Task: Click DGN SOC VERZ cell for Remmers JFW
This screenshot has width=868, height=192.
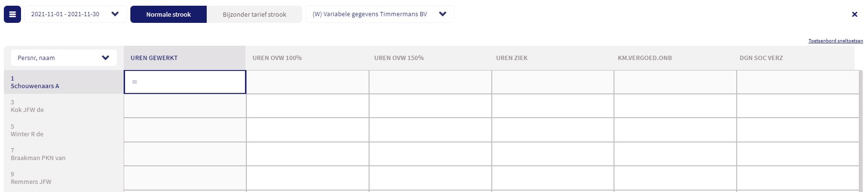Action: point(797,178)
